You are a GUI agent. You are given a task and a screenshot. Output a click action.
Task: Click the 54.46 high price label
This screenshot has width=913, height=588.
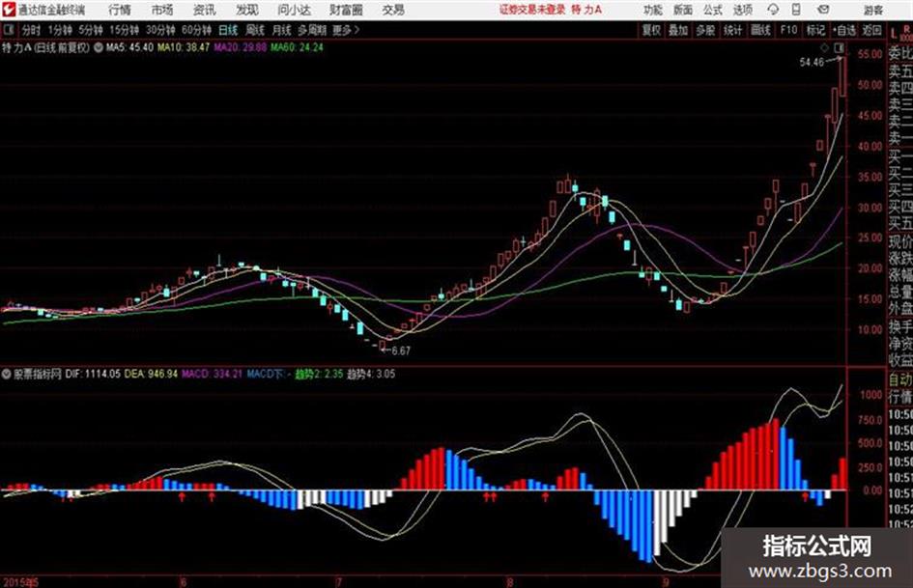812,62
